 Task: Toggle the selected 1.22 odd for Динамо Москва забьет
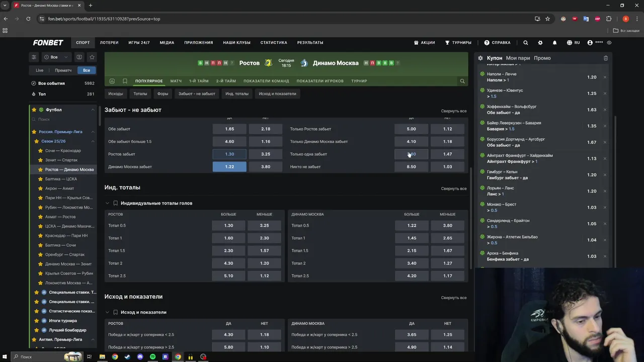pos(229,166)
